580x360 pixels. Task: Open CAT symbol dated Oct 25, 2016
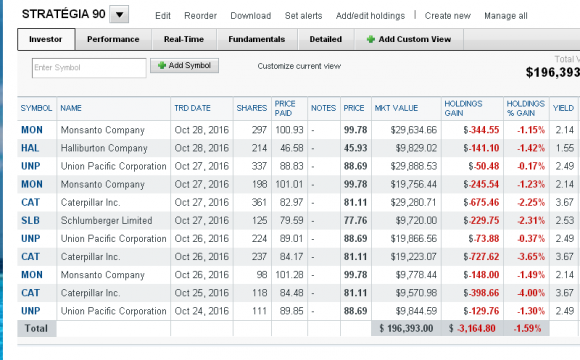click(30, 293)
